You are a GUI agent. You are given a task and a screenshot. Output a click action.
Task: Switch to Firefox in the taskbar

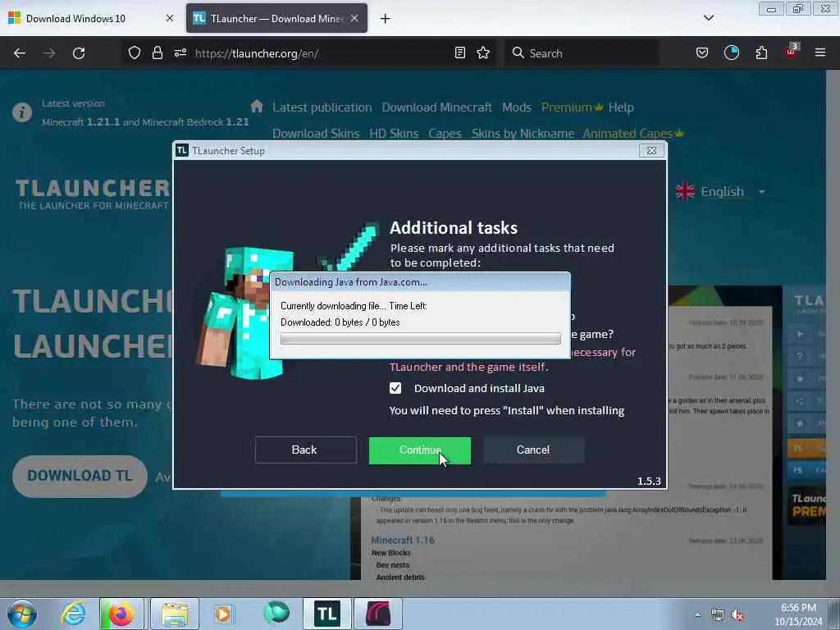121,614
